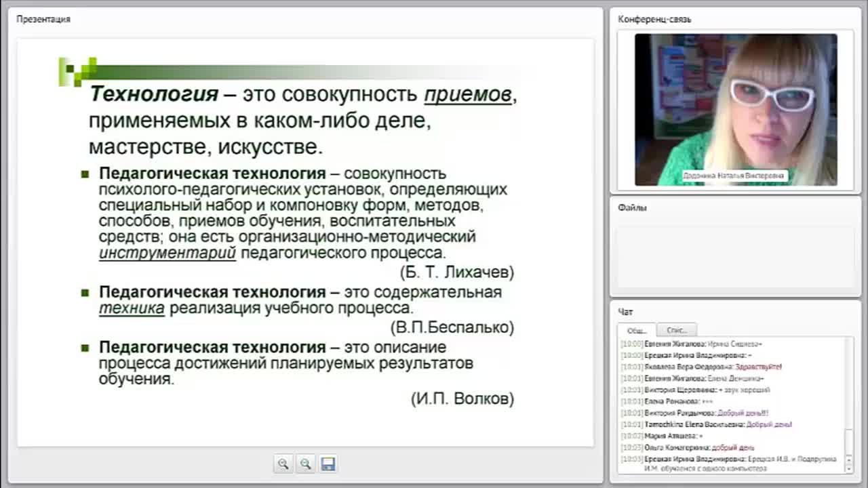Click the presenter name label on video
Viewport: 868px width, 488px height.
point(734,176)
